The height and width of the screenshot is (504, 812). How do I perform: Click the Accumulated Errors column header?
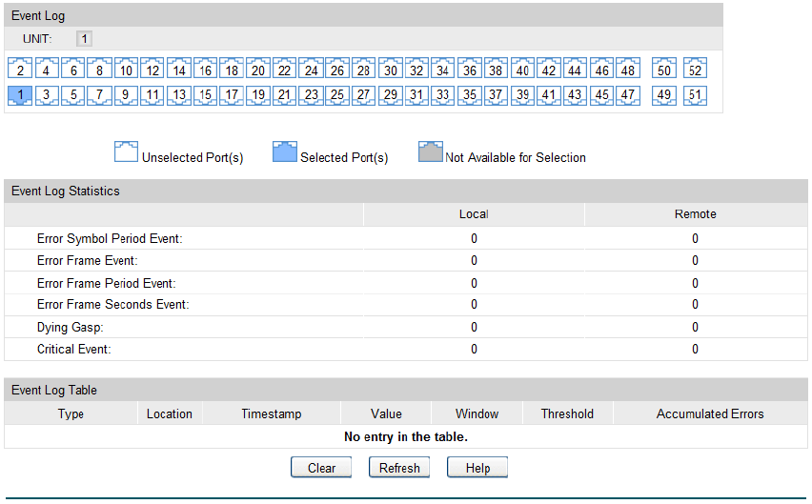(710, 413)
